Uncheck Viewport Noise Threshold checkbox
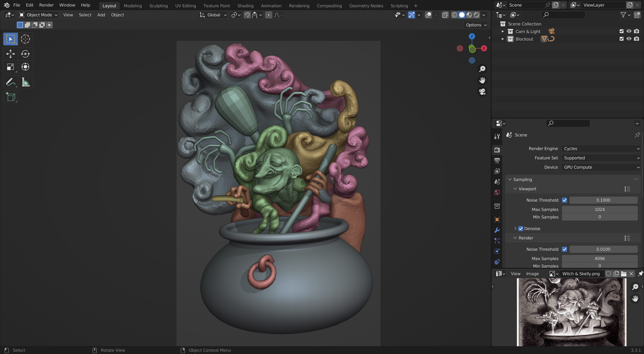Image resolution: width=644 pixels, height=354 pixels. click(x=565, y=200)
